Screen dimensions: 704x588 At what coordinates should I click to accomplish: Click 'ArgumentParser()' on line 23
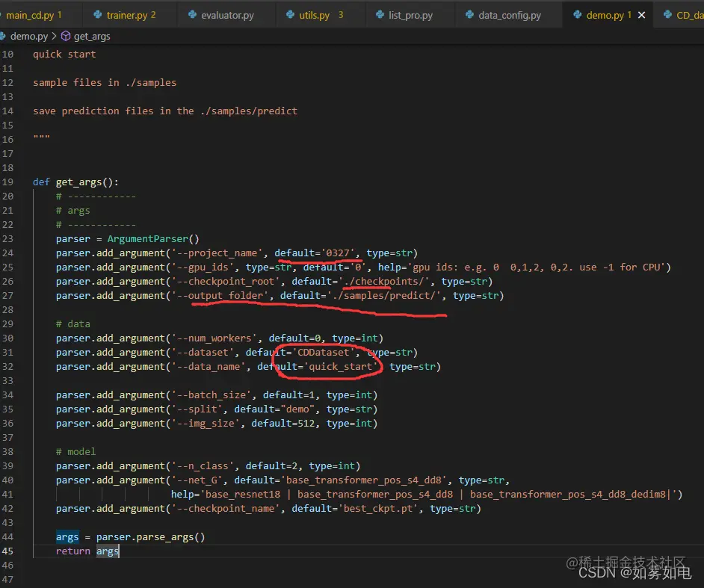coord(152,239)
